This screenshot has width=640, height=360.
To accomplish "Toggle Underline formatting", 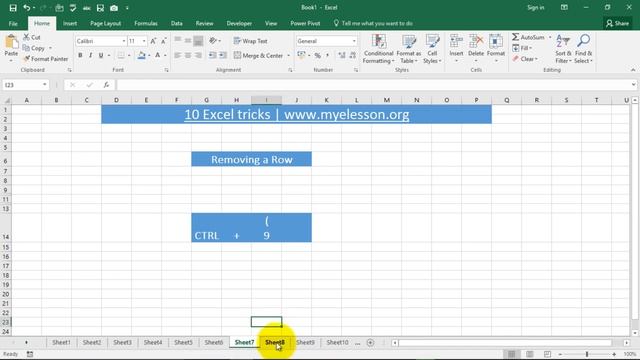I will tap(101, 56).
